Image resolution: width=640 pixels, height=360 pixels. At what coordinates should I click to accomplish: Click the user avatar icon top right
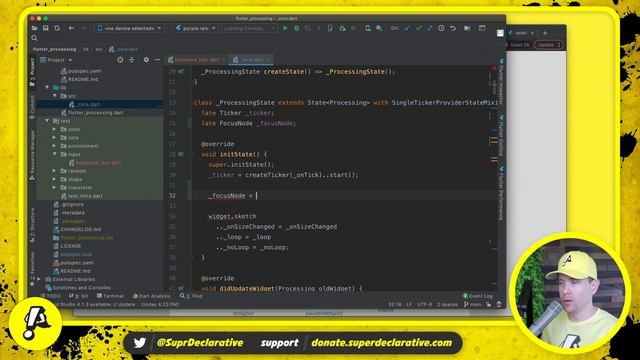pyautogui.click(x=500, y=33)
